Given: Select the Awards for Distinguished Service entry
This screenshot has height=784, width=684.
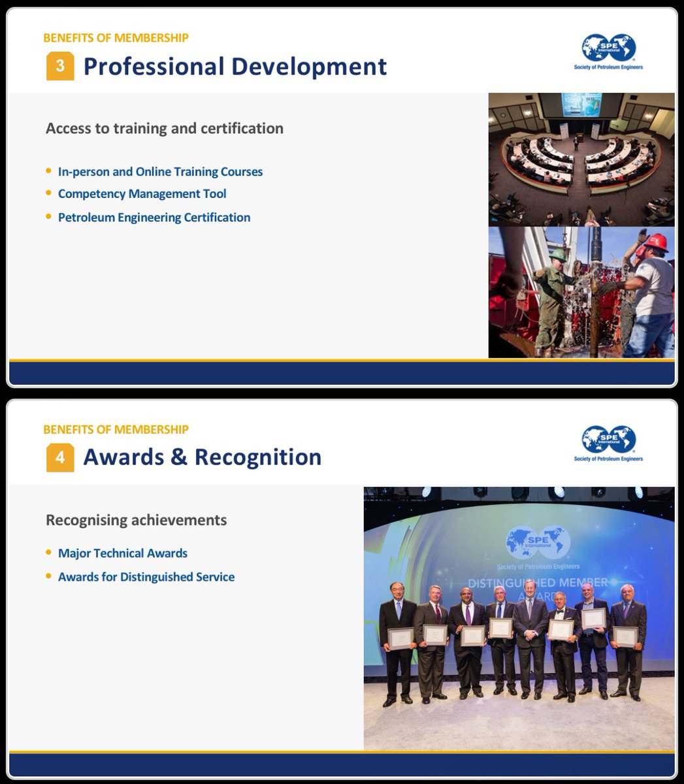Looking at the screenshot, I should tap(146, 576).
